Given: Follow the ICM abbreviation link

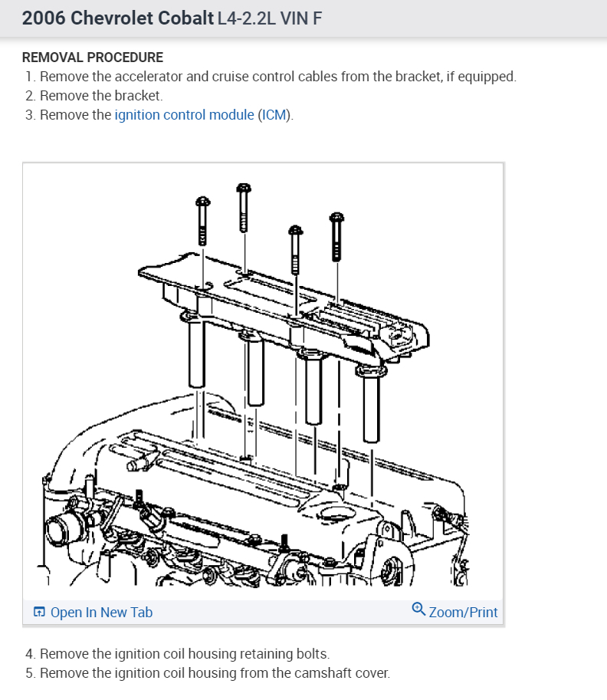Looking at the screenshot, I should (x=274, y=115).
